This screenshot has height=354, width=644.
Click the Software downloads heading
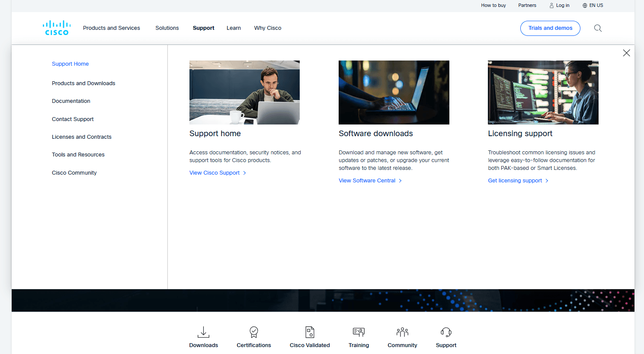pos(376,134)
